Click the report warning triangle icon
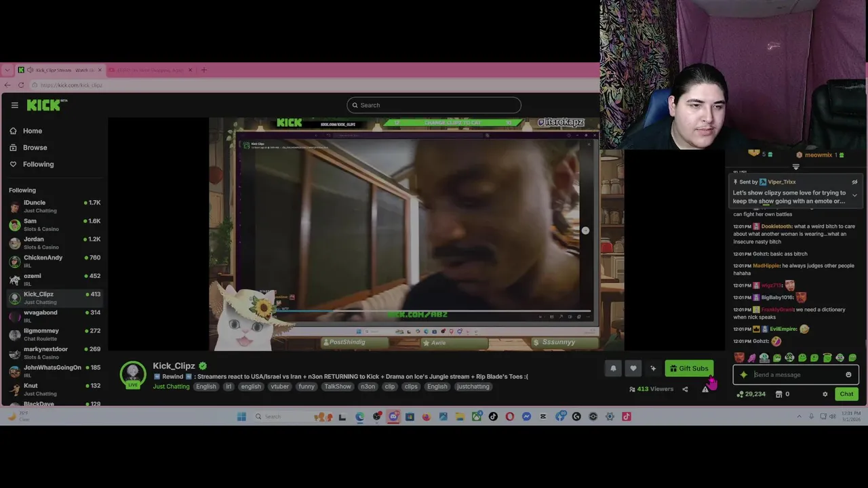This screenshot has width=868, height=488. 705,389
